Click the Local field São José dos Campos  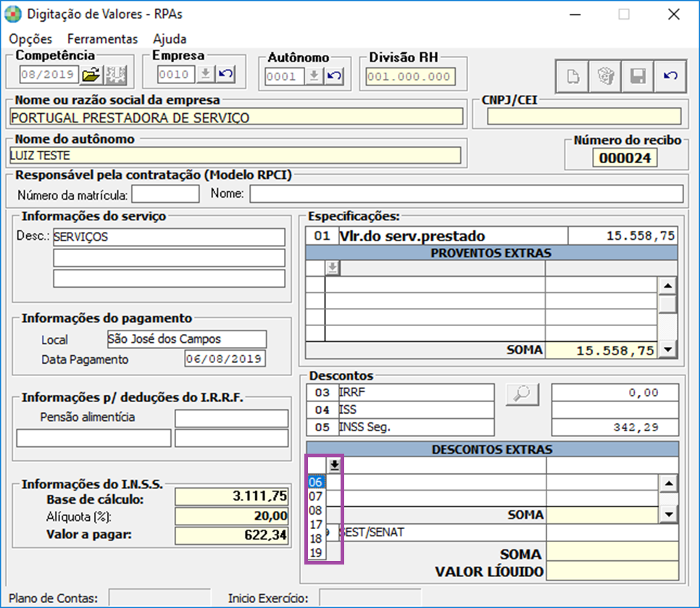tap(187, 339)
